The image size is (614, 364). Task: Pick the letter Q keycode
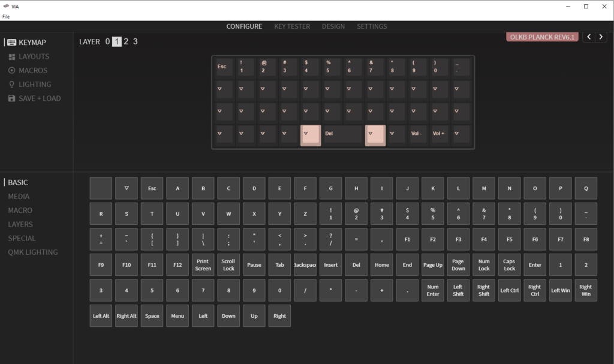[586, 188]
